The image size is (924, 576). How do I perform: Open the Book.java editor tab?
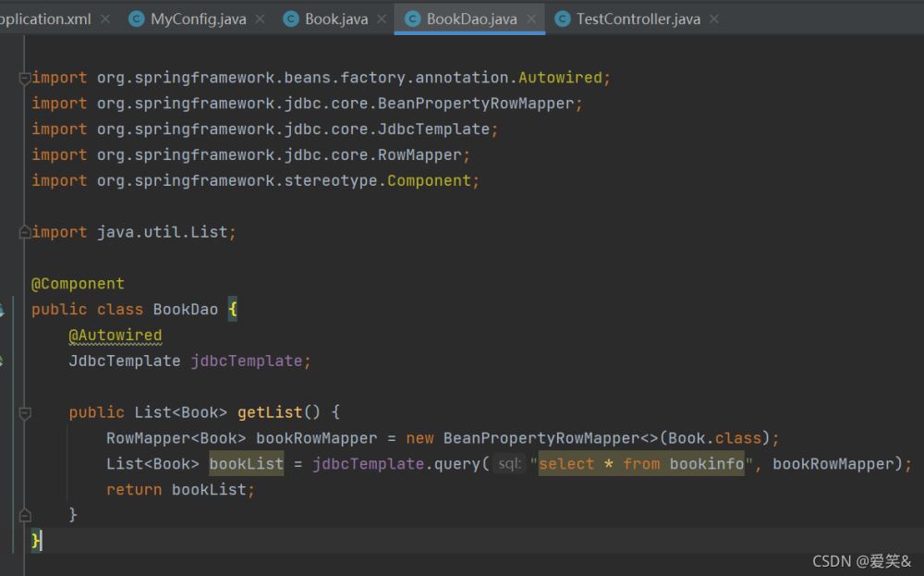point(336,18)
